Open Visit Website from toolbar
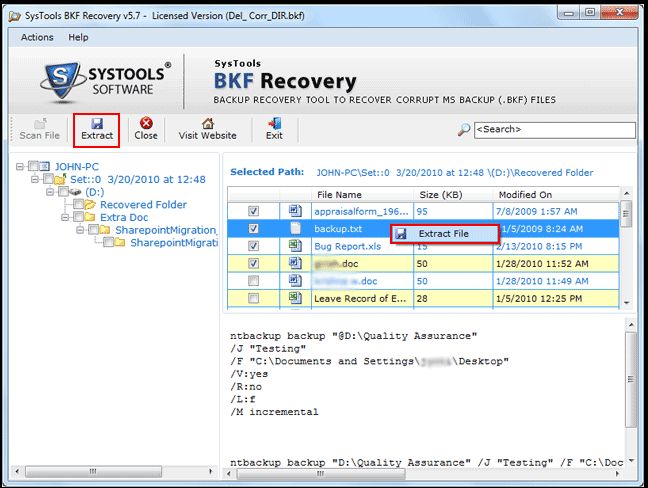Image resolution: width=648 pixels, height=488 pixels. point(207,129)
